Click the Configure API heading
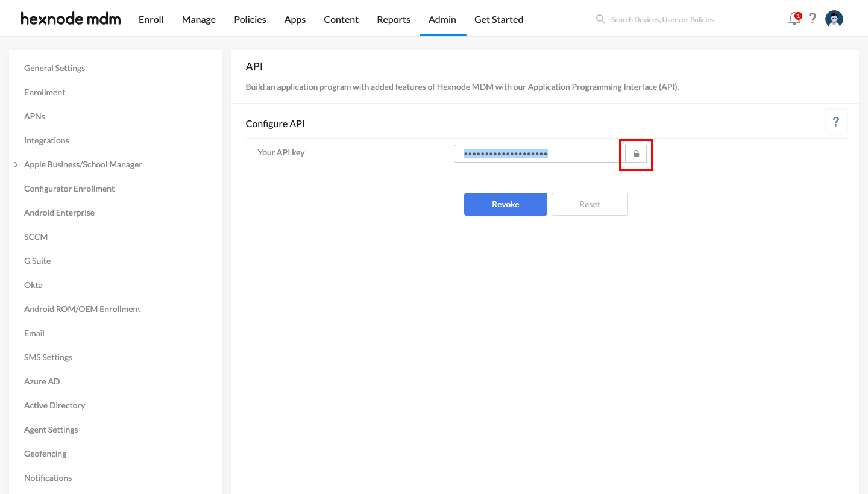 tap(275, 123)
